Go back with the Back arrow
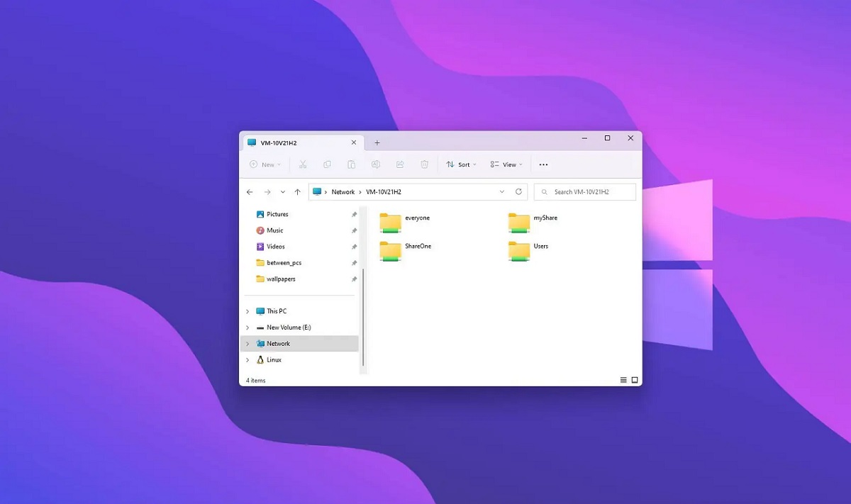The width and height of the screenshot is (851, 504). tap(250, 192)
